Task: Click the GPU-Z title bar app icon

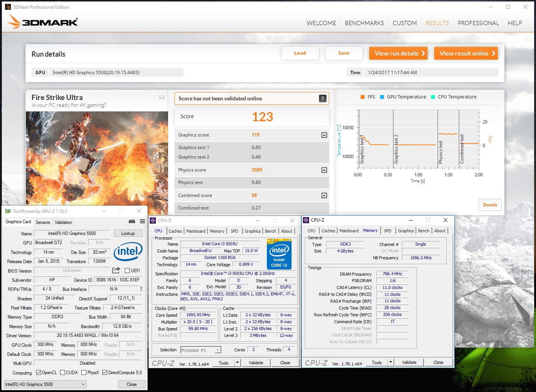Action: tap(8, 211)
